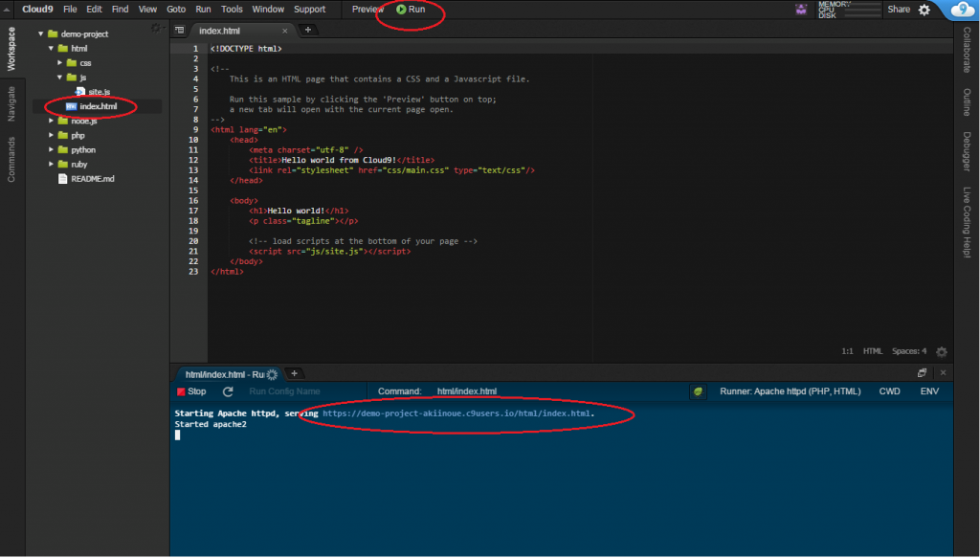Restart the run process with the refresh icon
980x558 pixels.
click(227, 391)
